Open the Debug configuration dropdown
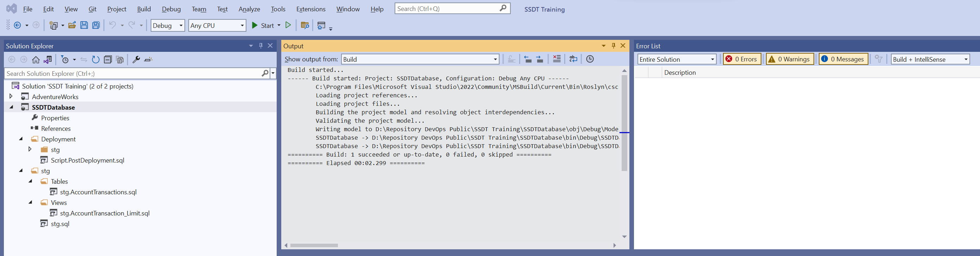Image resolution: width=980 pixels, height=256 pixels. [x=168, y=25]
